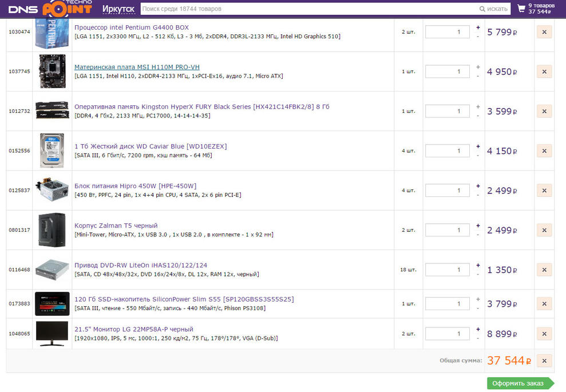Decrease quantity of Pentium G4400 processor
This screenshot has height=392, width=566.
[478, 37]
